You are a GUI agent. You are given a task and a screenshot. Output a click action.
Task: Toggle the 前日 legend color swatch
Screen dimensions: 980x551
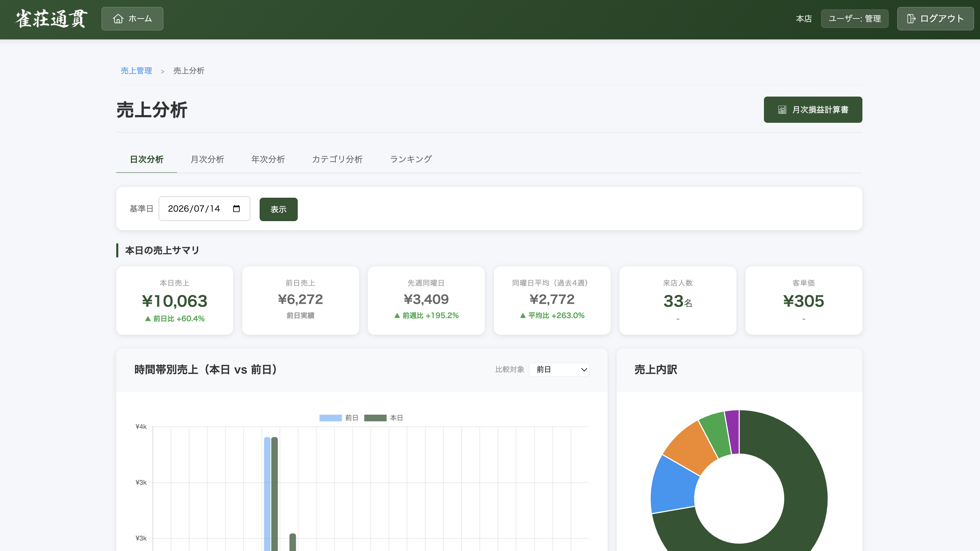pyautogui.click(x=330, y=418)
